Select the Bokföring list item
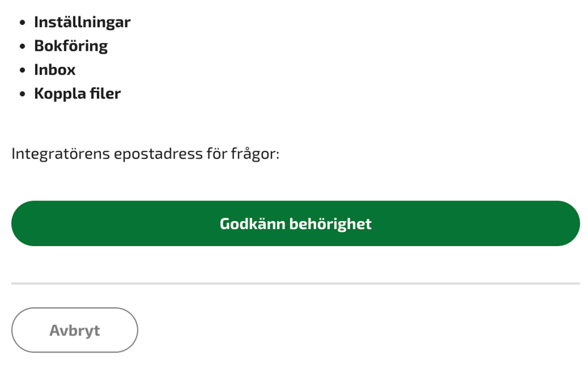Viewport: 588px width, 372px height. pos(71,46)
